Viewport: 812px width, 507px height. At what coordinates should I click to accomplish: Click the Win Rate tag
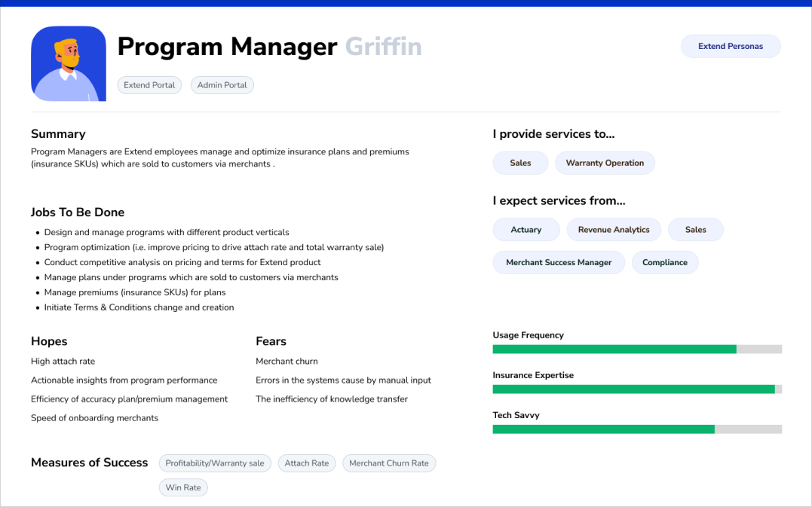click(x=183, y=487)
